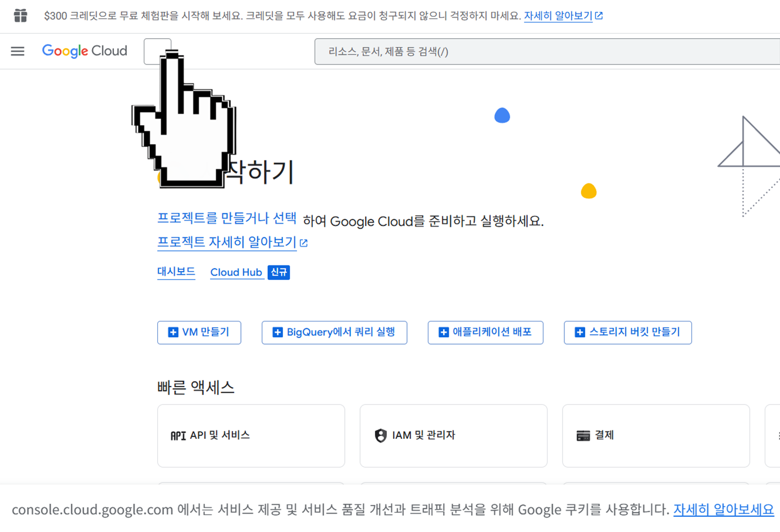
Task: Click the plus icon in 애플리케이션 배포
Action: [x=444, y=332]
